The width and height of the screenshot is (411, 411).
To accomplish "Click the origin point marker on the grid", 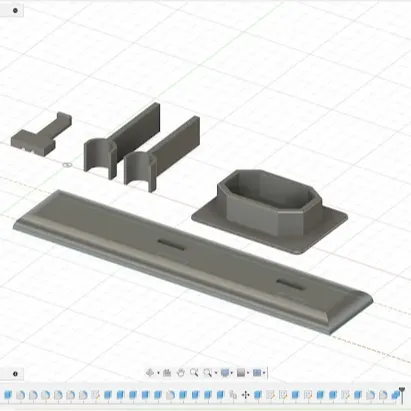I will (x=67, y=165).
